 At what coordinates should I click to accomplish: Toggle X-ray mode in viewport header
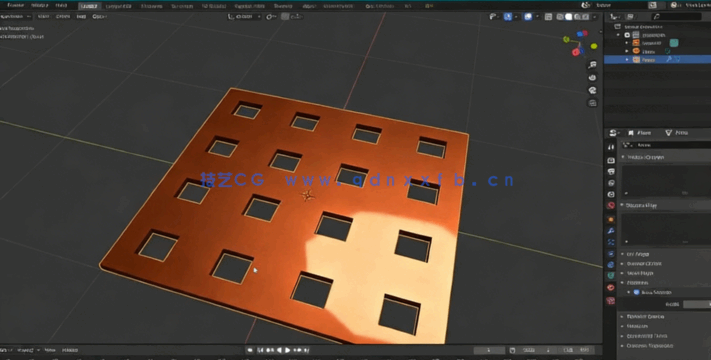pyautogui.click(x=548, y=16)
